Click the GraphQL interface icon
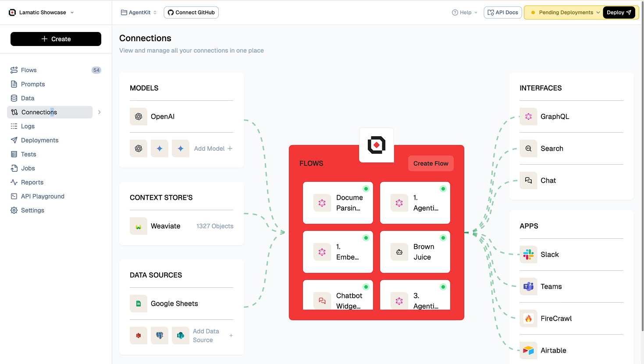The width and height of the screenshot is (644, 364). [x=528, y=117]
